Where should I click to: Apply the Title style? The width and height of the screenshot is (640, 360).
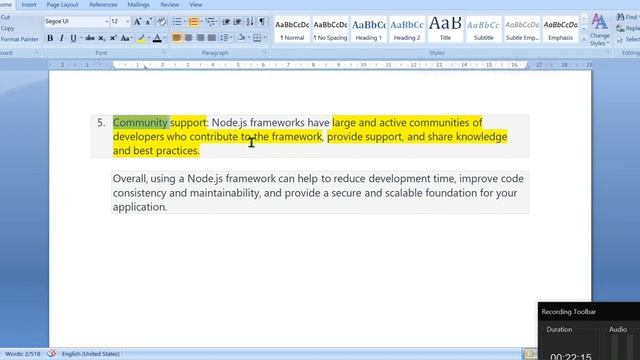(445, 29)
